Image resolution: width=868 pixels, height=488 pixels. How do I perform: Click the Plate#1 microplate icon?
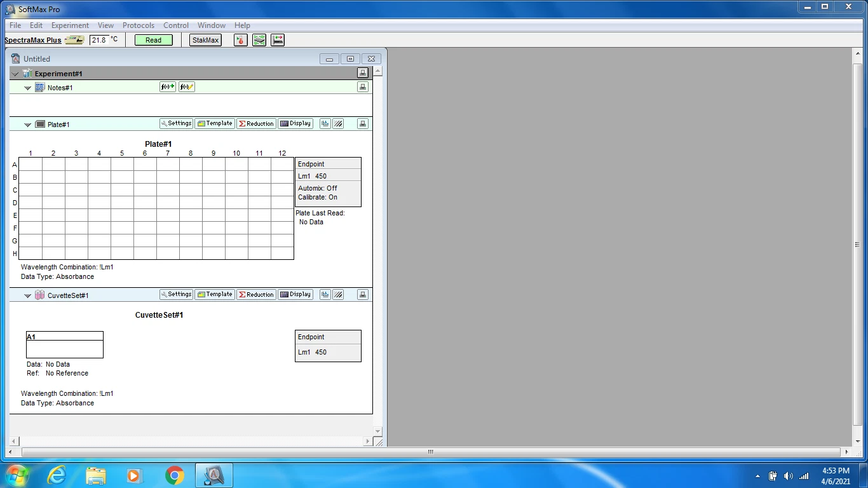pos(40,124)
